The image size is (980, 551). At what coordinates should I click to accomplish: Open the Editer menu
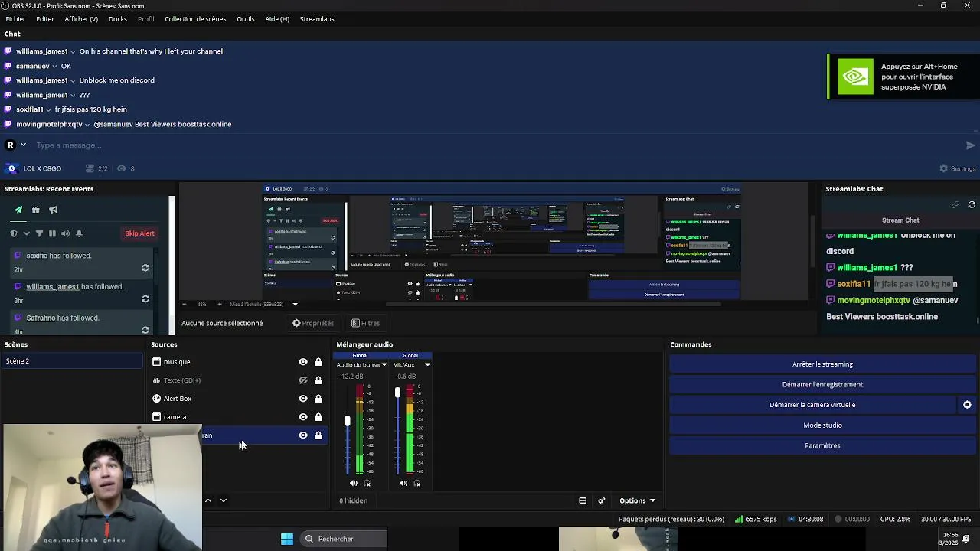[x=45, y=18]
